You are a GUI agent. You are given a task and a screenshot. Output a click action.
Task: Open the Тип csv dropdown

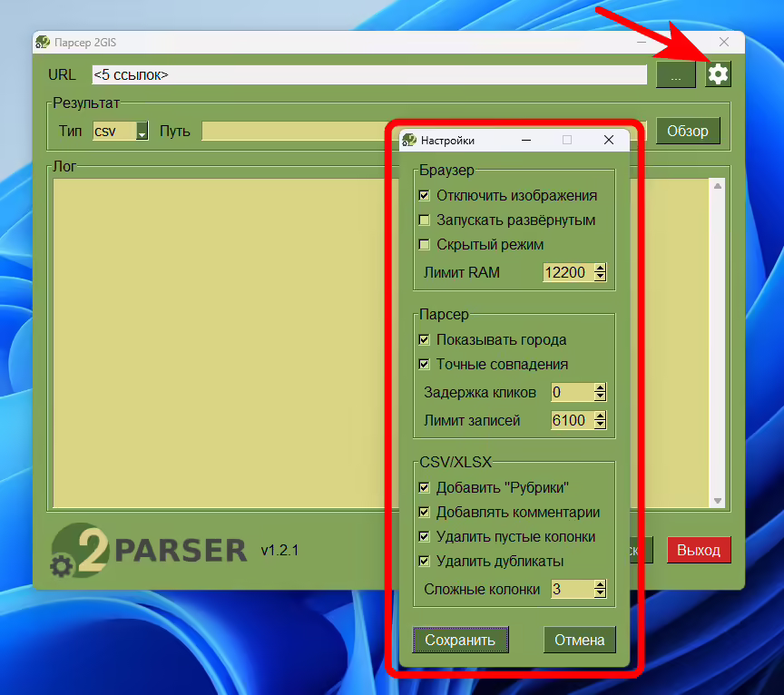point(142,132)
